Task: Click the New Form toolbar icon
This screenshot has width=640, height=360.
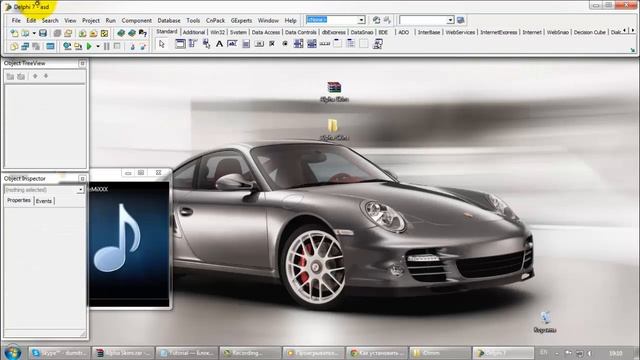Action: pyautogui.click(x=50, y=46)
